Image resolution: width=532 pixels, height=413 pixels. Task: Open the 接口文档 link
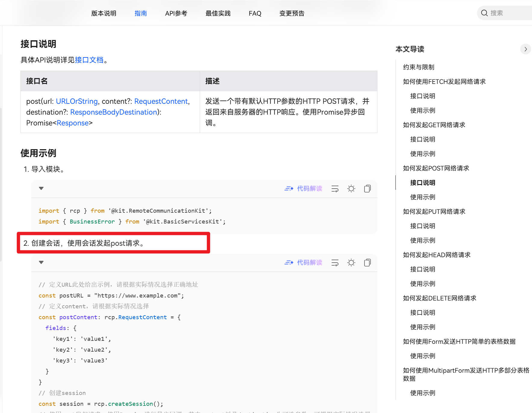pos(89,60)
